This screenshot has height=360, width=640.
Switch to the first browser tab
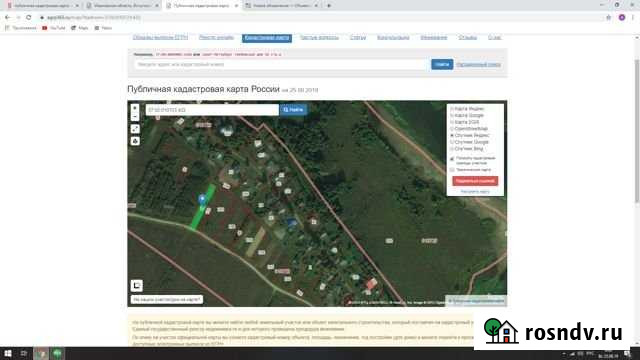pos(42,6)
